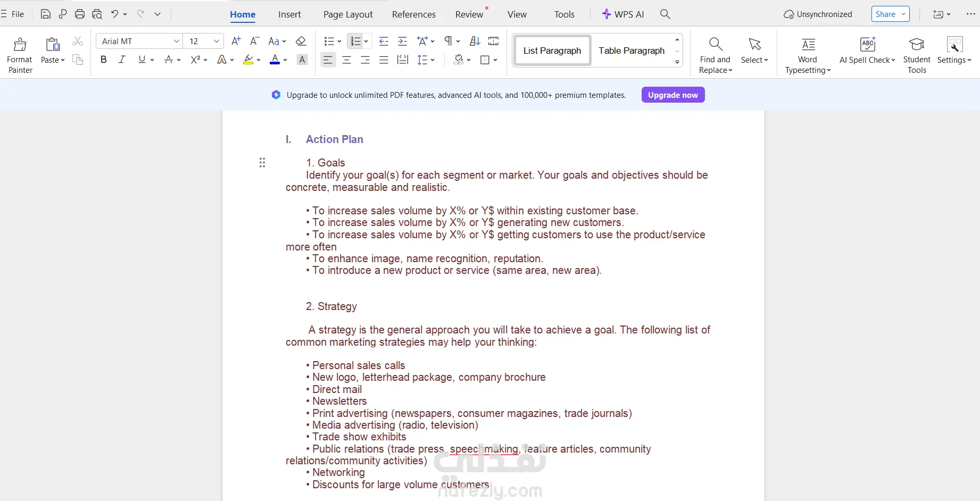The height and width of the screenshot is (501, 980).
Task: Click the search icon next to WPS AI
Action: click(x=665, y=14)
